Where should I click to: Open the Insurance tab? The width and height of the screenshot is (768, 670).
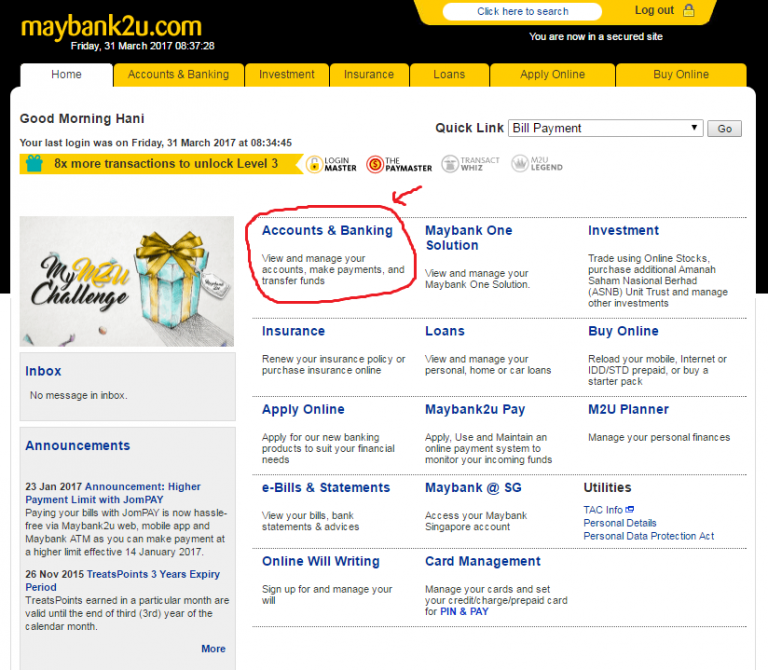coord(369,74)
